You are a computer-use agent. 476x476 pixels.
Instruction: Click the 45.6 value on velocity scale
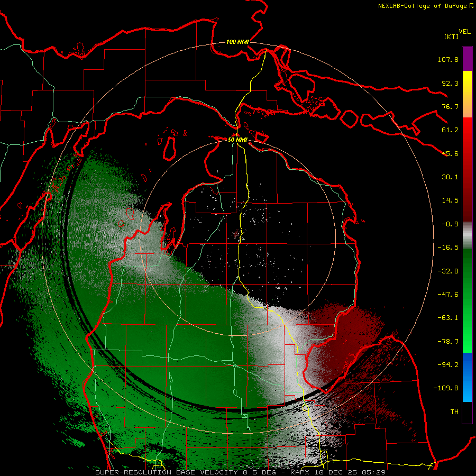(450, 153)
